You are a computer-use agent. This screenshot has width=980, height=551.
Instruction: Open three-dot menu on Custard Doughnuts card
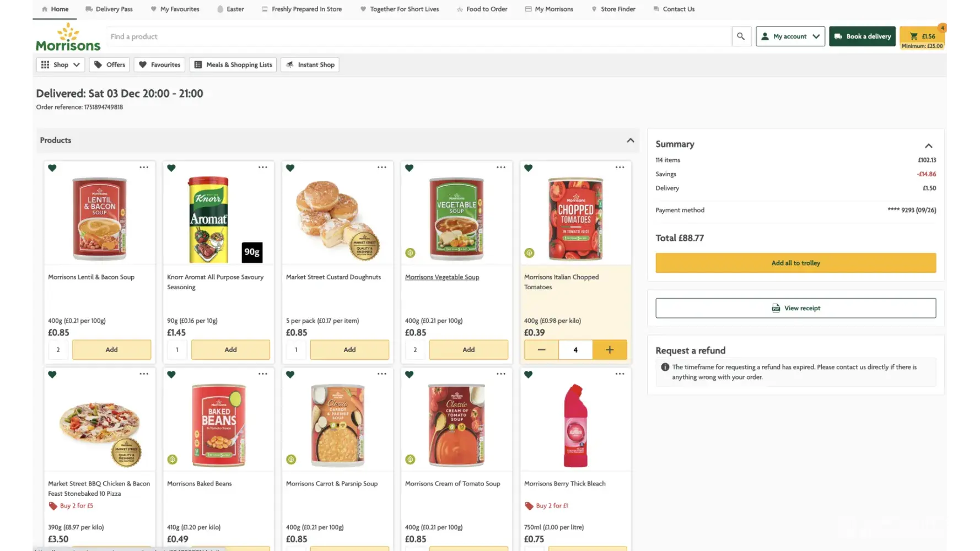382,168
